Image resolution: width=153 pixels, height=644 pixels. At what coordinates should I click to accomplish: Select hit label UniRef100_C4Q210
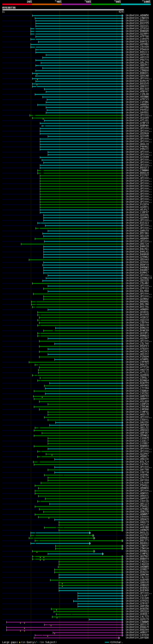[x=137, y=562]
